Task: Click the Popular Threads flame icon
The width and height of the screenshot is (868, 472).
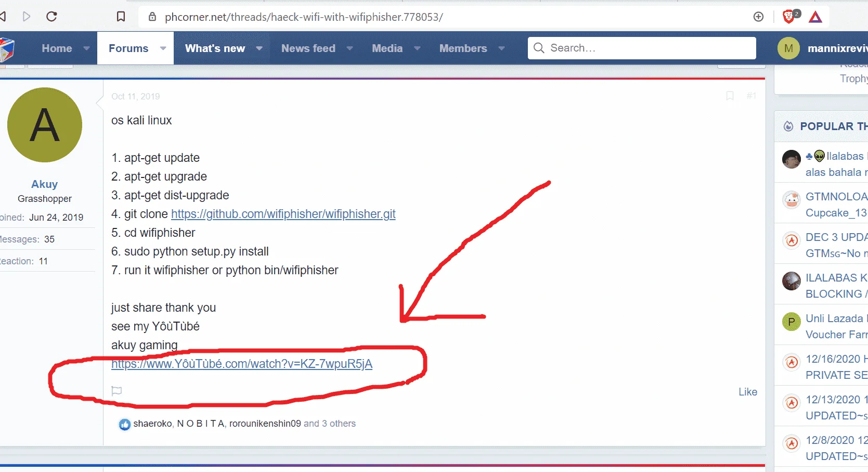Action: pyautogui.click(x=788, y=126)
